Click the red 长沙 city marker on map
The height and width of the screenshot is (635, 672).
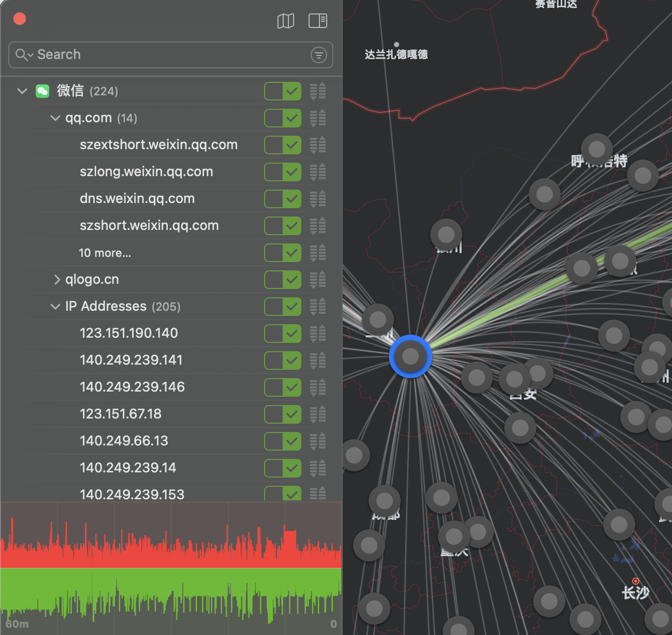pos(636,581)
